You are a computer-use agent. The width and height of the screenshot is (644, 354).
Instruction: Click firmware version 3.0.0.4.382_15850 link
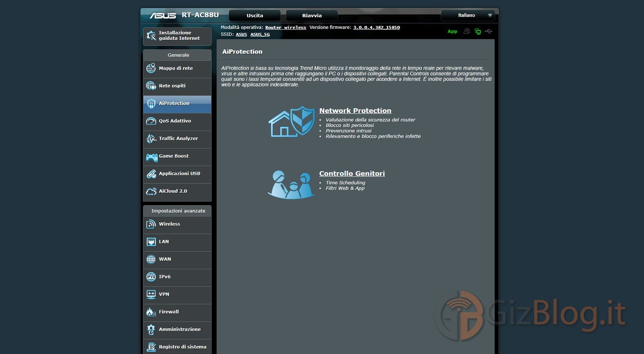377,28
